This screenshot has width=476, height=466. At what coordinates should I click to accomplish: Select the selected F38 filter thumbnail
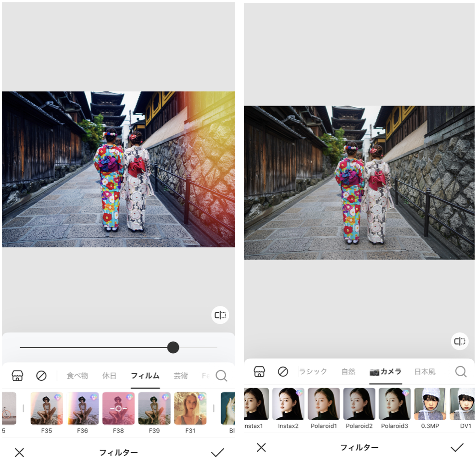[x=118, y=408]
